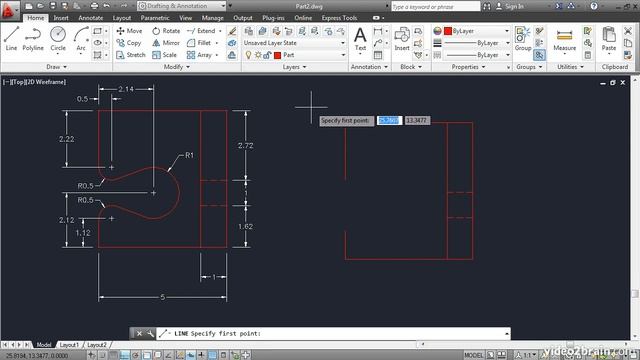Use the Rotate command
Image resolution: width=640 pixels, height=360 pixels.
[x=166, y=31]
